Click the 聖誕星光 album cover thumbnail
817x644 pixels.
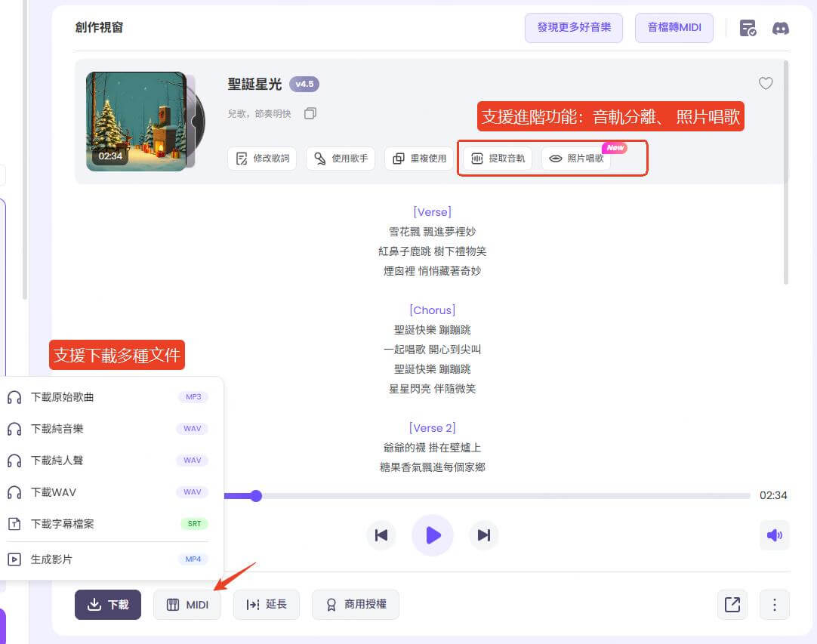136,121
